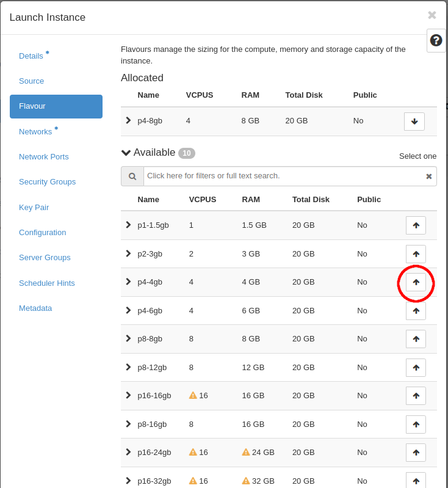The image size is (448, 488).
Task: Expand p16-32gb row details
Action: 128,481
